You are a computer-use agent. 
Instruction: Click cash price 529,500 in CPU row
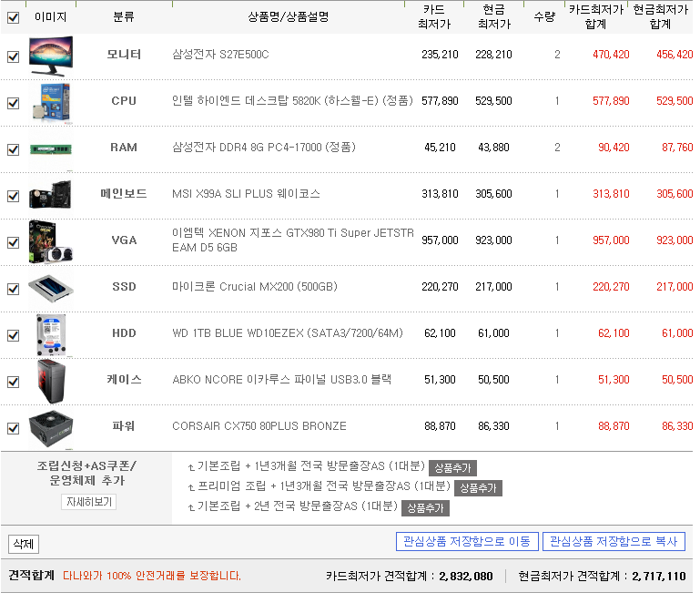point(493,101)
